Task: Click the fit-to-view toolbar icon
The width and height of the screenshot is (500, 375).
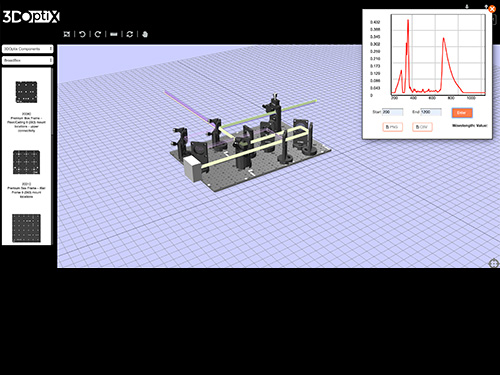Action: [x=67, y=34]
